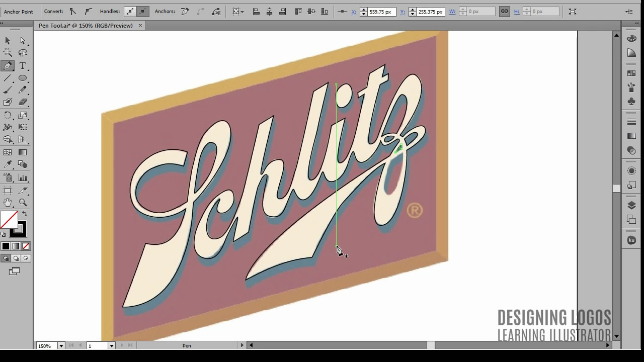This screenshot has height=362, width=644.
Task: Enable Draw Behind mode
Action: pos(16,258)
